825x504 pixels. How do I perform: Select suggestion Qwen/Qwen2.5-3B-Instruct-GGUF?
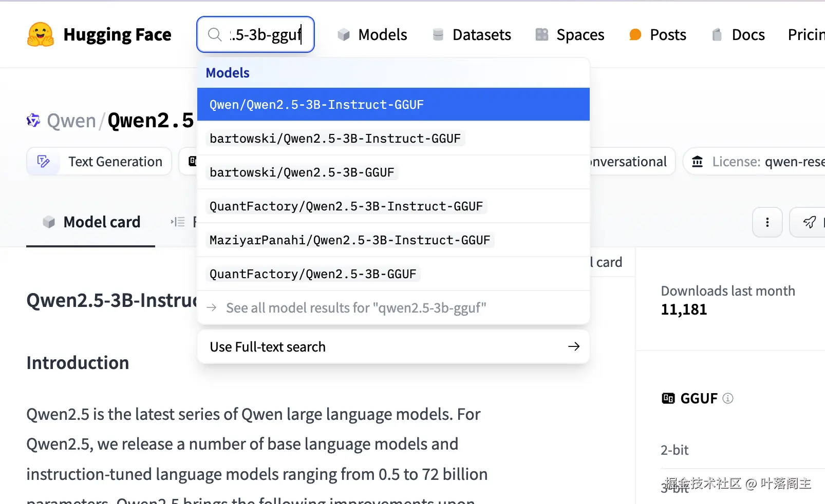[316, 104]
